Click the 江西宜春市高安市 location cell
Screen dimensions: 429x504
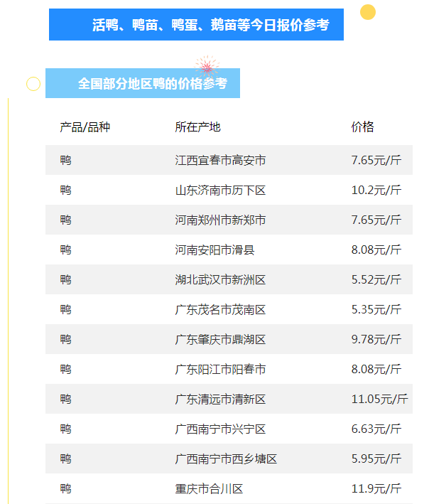(x=220, y=161)
